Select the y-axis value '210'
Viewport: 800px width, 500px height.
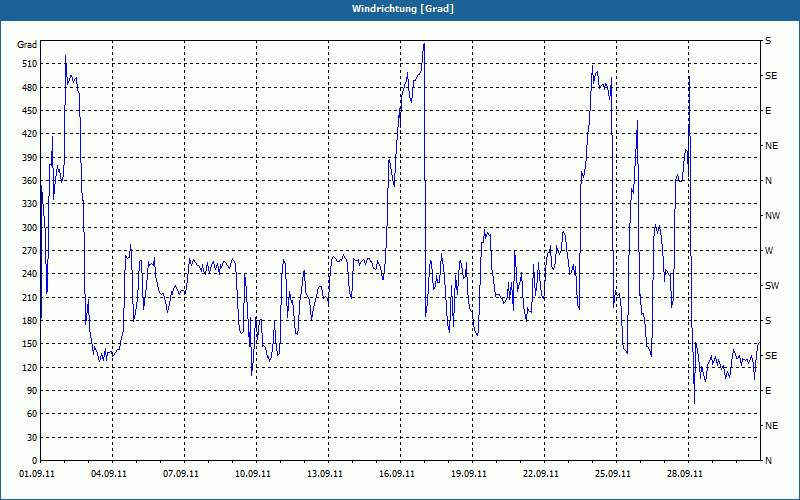tap(30, 297)
